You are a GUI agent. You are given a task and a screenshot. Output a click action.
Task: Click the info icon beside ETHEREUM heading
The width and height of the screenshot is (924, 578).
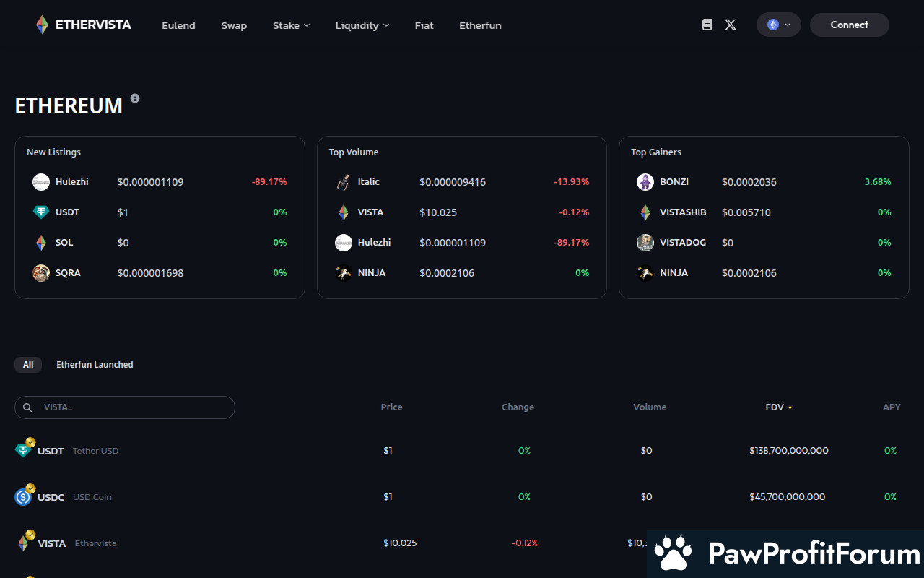click(x=135, y=98)
